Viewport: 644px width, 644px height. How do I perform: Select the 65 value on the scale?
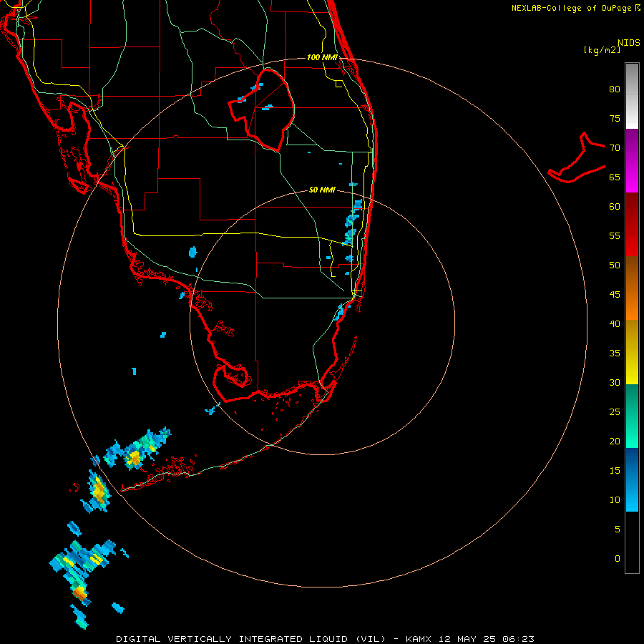click(x=615, y=177)
